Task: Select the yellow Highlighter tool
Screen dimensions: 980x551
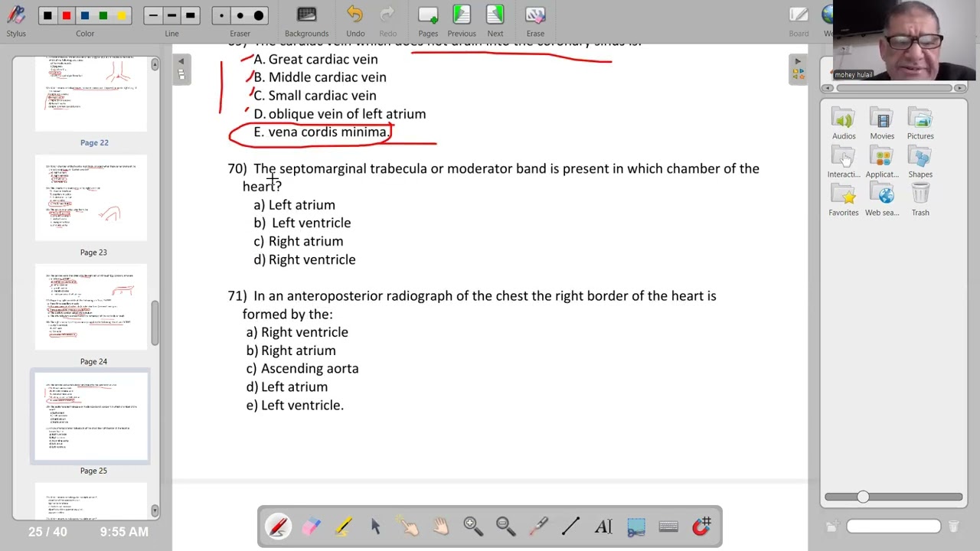Action: click(343, 526)
